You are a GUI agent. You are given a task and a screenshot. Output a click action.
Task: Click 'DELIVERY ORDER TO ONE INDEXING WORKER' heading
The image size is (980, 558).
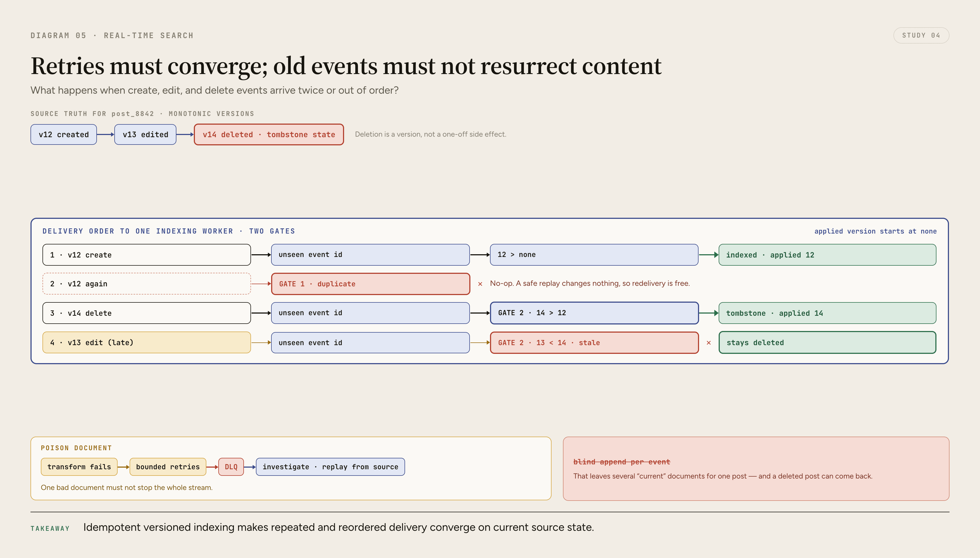pos(169,231)
